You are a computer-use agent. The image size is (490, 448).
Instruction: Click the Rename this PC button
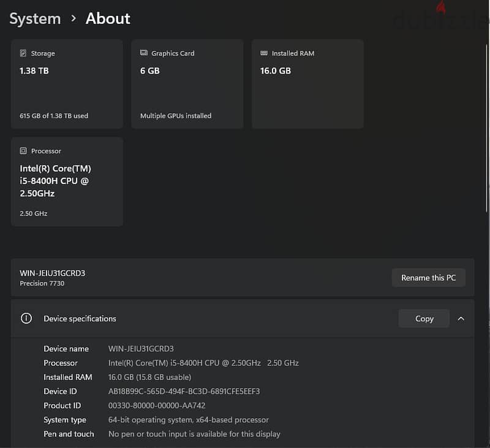click(428, 278)
